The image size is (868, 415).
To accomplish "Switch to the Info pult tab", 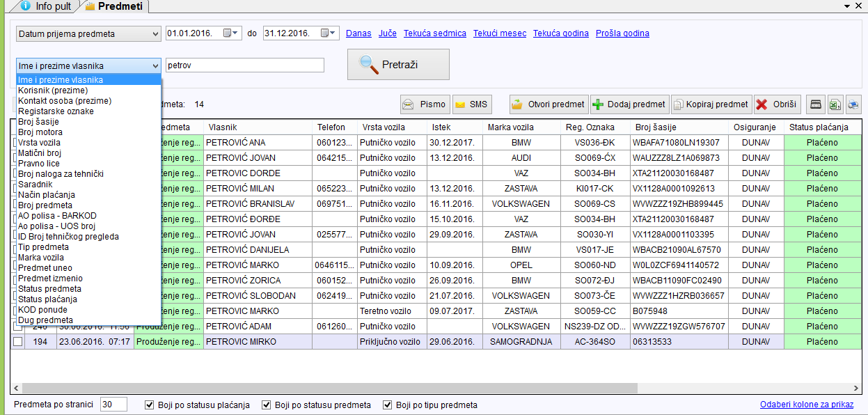I will click(45, 6).
